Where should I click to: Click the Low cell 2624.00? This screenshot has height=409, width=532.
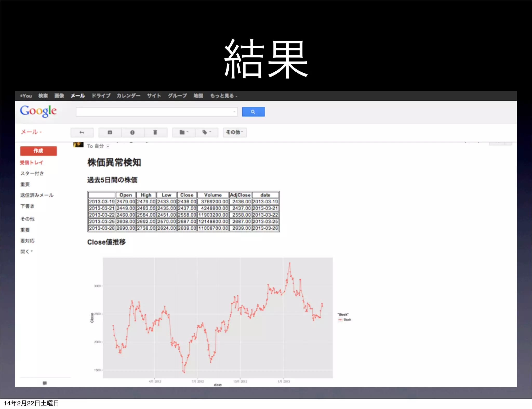pos(167,228)
